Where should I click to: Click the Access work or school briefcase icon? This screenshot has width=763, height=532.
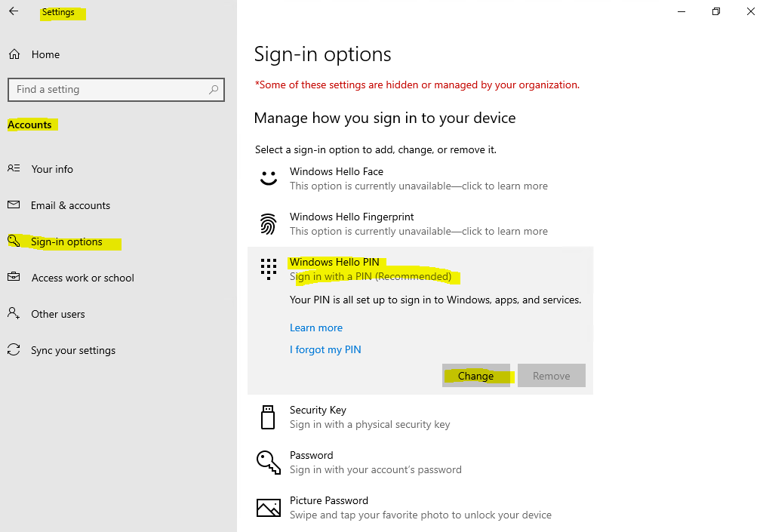(14, 277)
